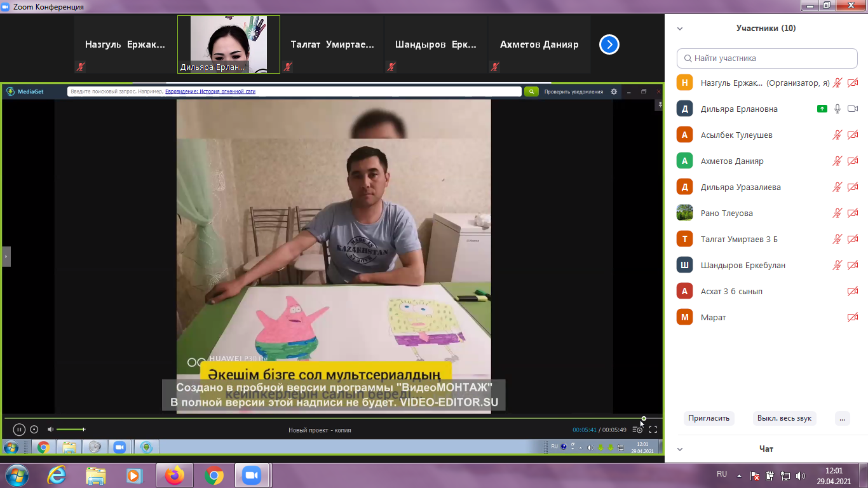Select Дильяра Ерлановна video thumbnail
Viewport: 868px width, 488px height.
229,44
